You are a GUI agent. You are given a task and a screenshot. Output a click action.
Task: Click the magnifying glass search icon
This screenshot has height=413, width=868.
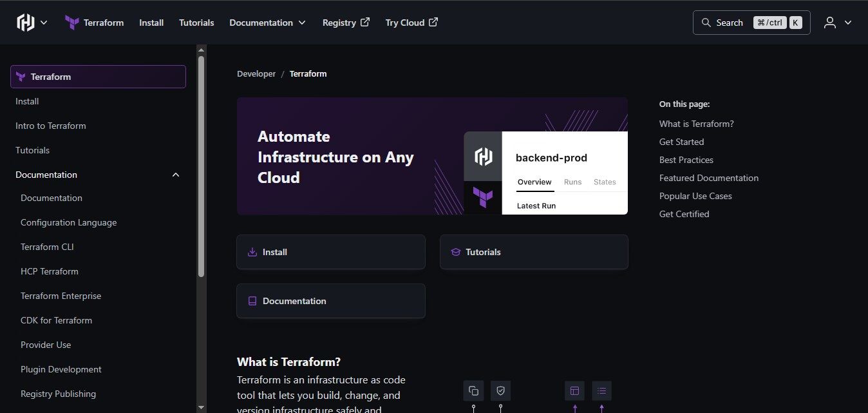706,23
